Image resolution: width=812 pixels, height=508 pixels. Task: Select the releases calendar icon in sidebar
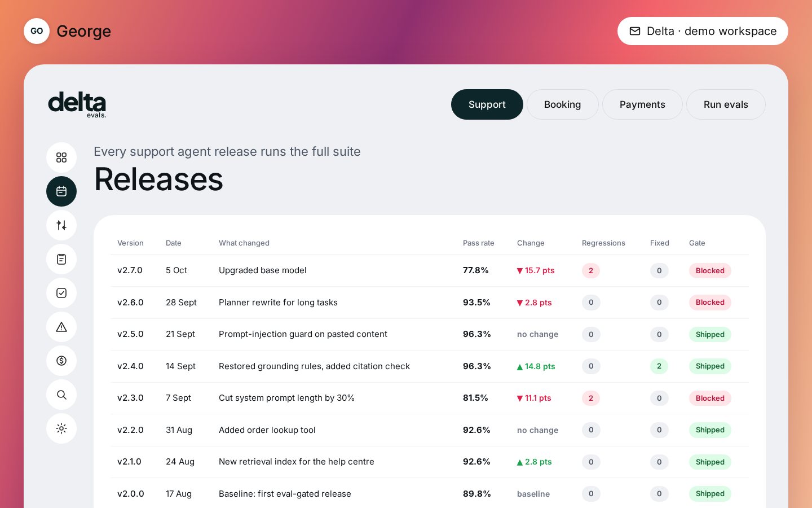61,191
